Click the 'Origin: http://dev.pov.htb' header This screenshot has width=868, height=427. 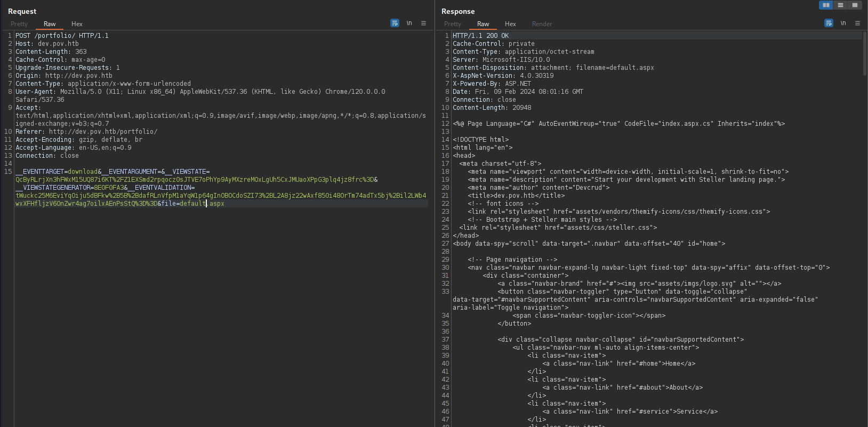[x=64, y=76]
